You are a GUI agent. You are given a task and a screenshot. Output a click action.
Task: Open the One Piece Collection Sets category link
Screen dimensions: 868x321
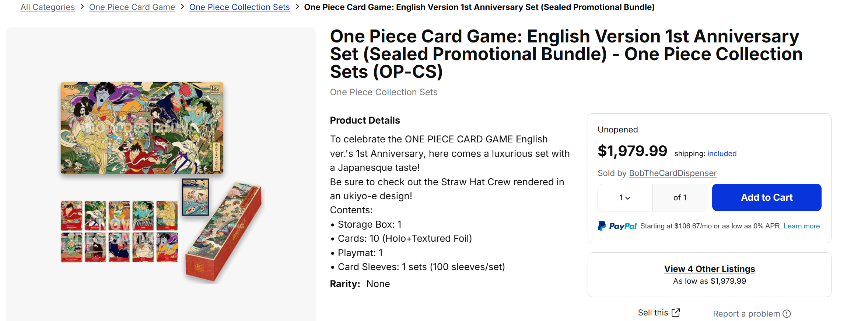(x=239, y=7)
